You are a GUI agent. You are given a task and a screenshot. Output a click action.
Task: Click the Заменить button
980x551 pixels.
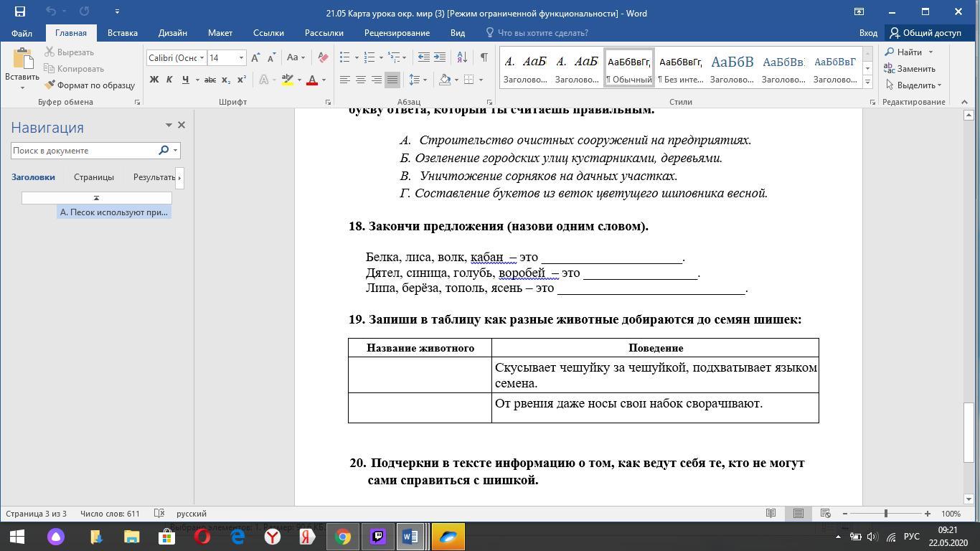click(x=910, y=69)
